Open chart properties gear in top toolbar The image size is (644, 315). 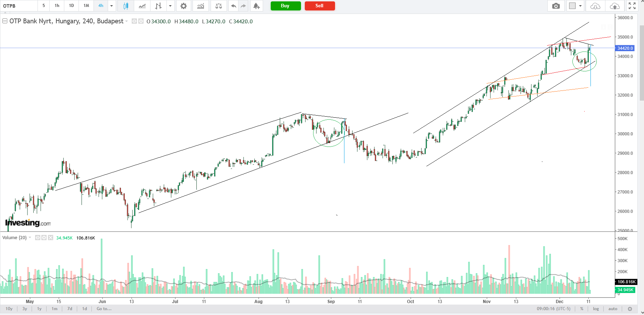click(x=184, y=6)
